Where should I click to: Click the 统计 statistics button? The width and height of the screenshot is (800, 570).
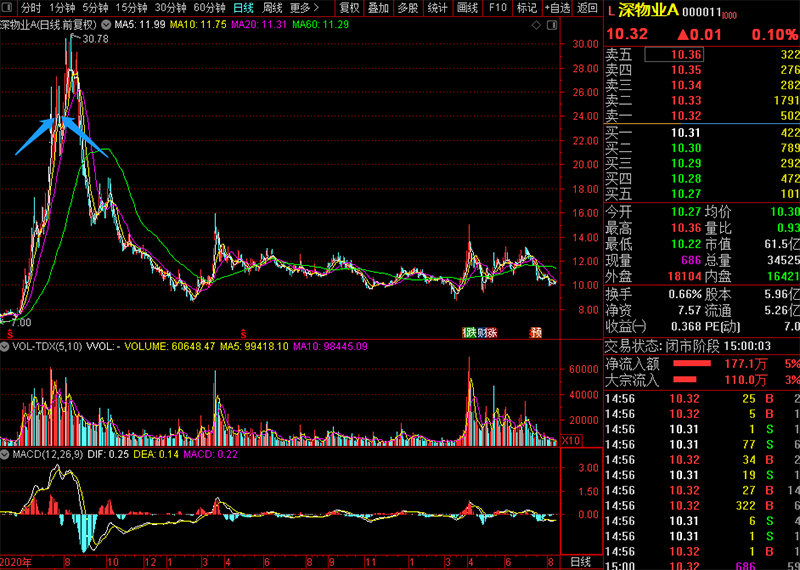click(x=437, y=8)
